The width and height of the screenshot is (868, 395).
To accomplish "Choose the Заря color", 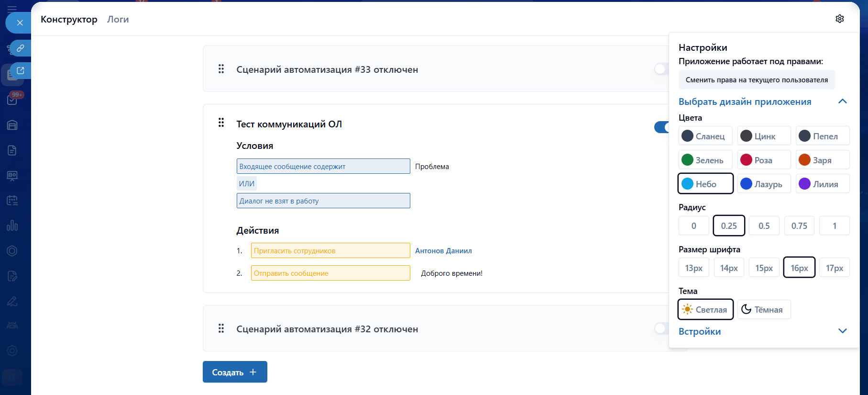I will point(823,160).
